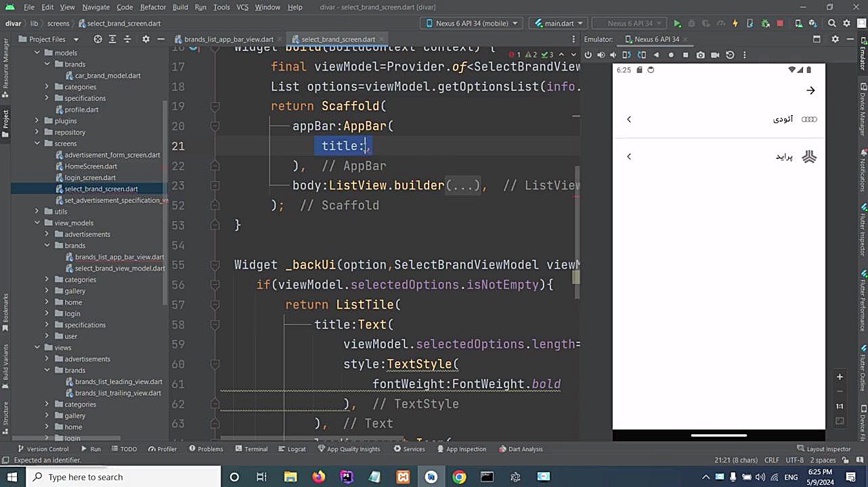Open emulator extended controls three dots
The image size is (868, 487).
point(744,55)
